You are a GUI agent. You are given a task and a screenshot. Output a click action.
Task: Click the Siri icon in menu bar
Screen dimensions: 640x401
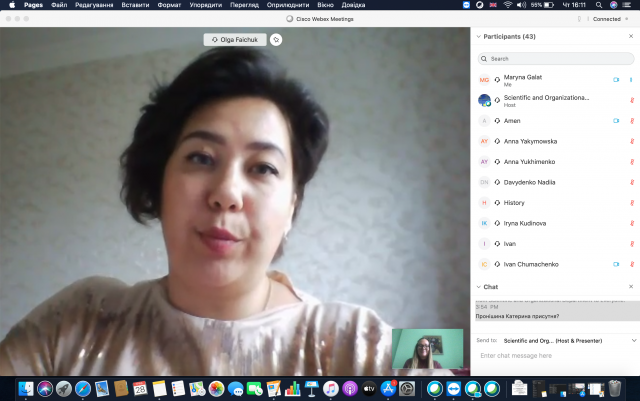(x=613, y=5)
